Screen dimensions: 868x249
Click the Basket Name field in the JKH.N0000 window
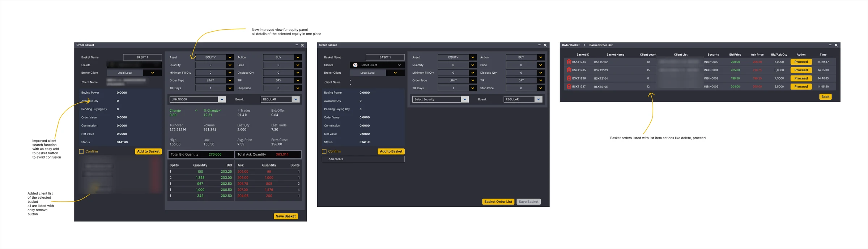pos(142,57)
